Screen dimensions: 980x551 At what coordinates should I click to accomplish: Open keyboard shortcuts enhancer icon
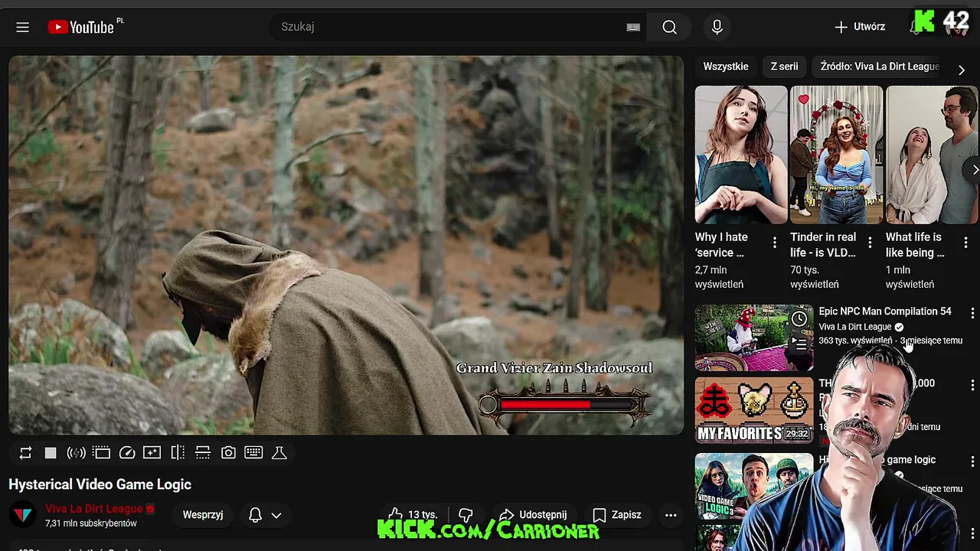pyautogui.click(x=253, y=453)
